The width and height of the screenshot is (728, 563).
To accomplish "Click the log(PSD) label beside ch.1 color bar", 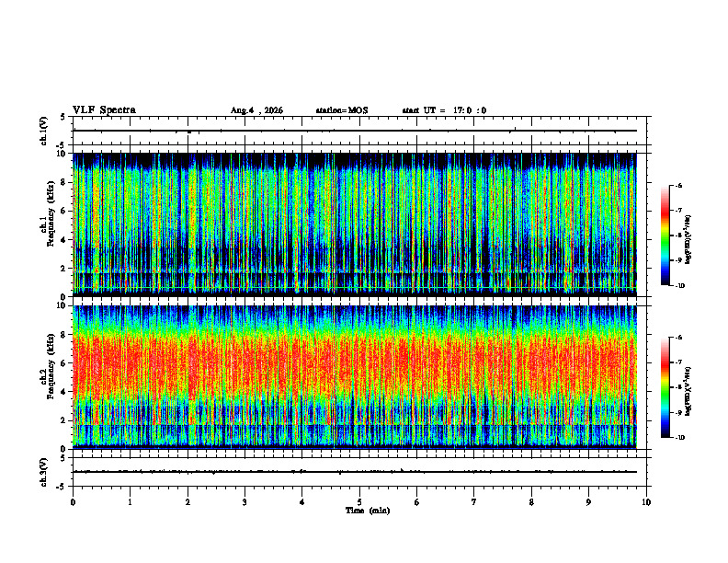I will (x=688, y=239).
